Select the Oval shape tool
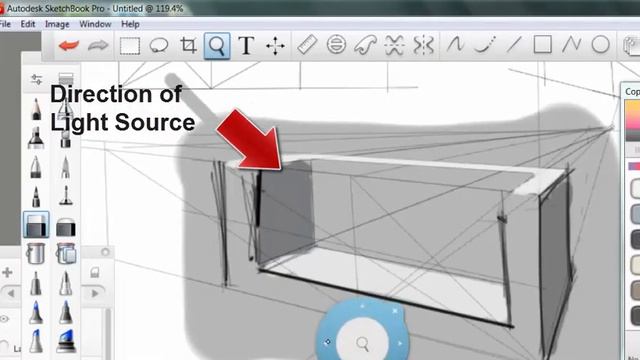 click(x=600, y=44)
